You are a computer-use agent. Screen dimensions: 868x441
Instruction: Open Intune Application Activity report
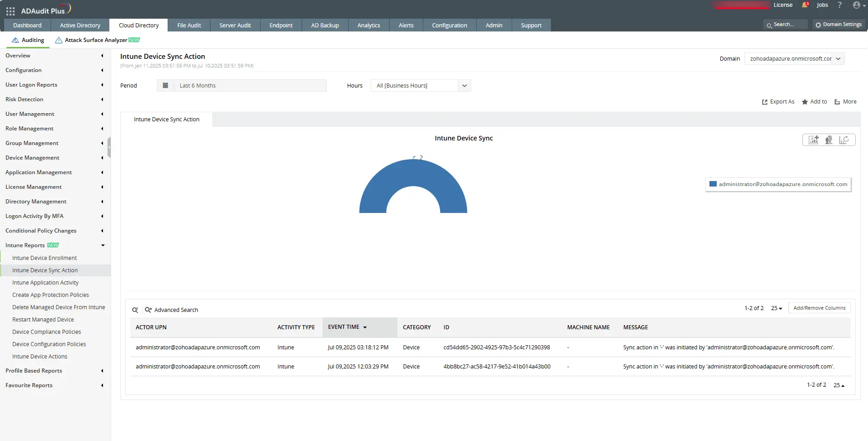(x=45, y=283)
